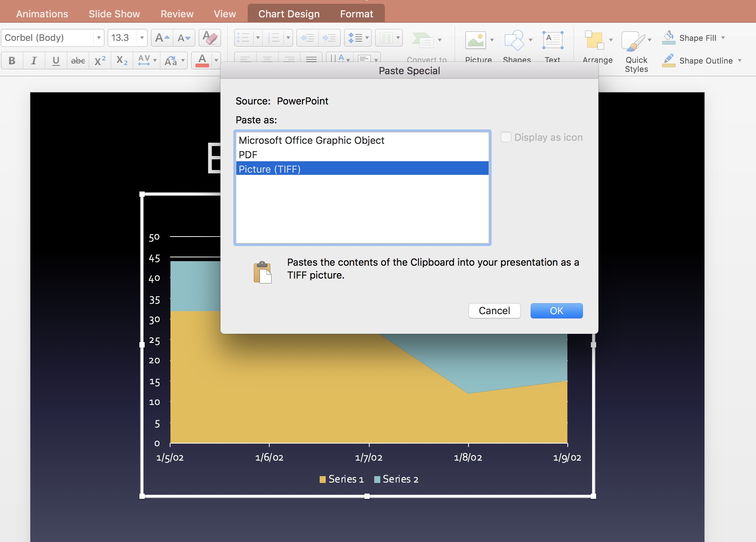Open the font name dropdown
Viewport: 756px width, 542px height.
tap(98, 37)
